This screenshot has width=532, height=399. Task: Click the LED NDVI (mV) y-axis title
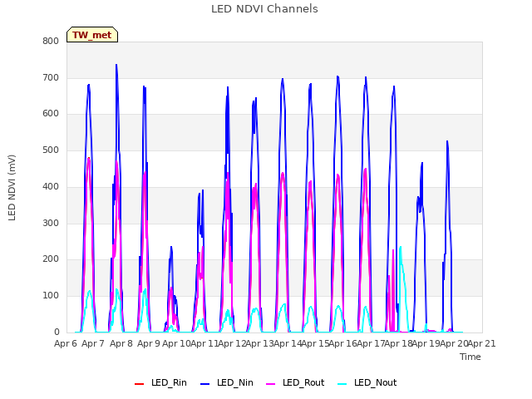coord(12,187)
